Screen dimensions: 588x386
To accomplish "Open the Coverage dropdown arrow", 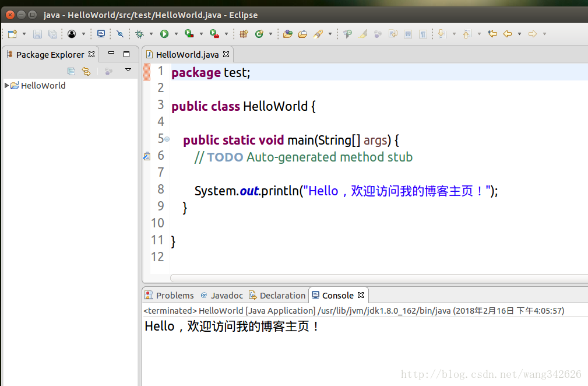I will click(201, 34).
